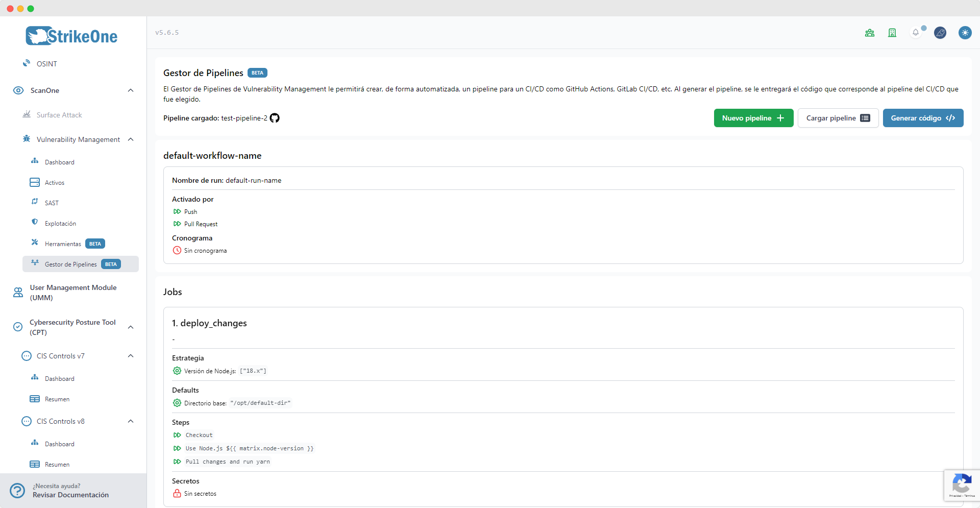Click the Cybersecurity Posture Tool check icon

[18, 327]
